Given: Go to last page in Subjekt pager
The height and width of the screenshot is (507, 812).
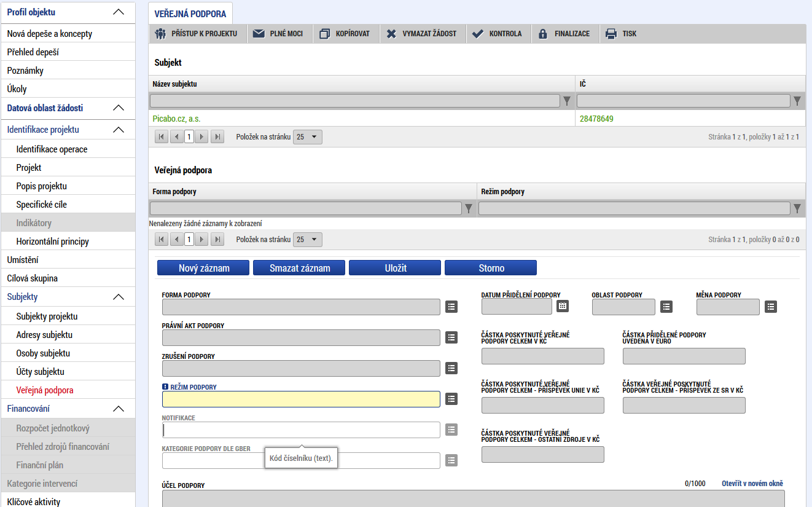Looking at the screenshot, I should [217, 137].
